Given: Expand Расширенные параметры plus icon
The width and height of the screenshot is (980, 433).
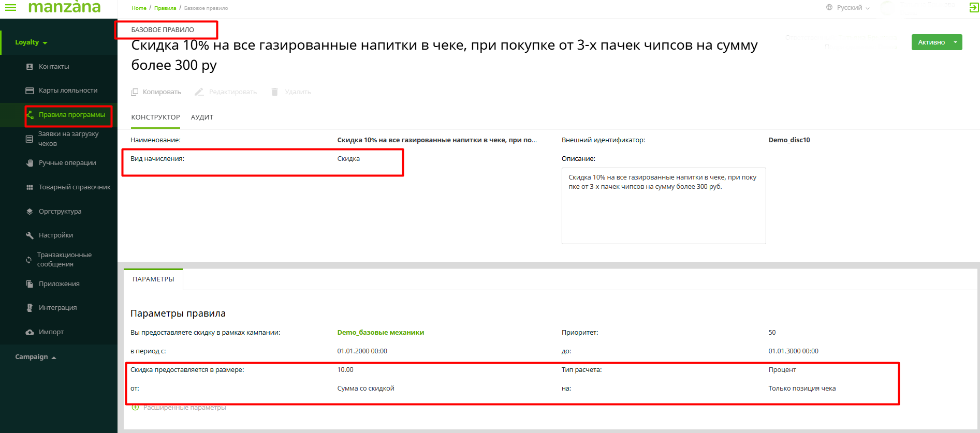Looking at the screenshot, I should 135,408.
